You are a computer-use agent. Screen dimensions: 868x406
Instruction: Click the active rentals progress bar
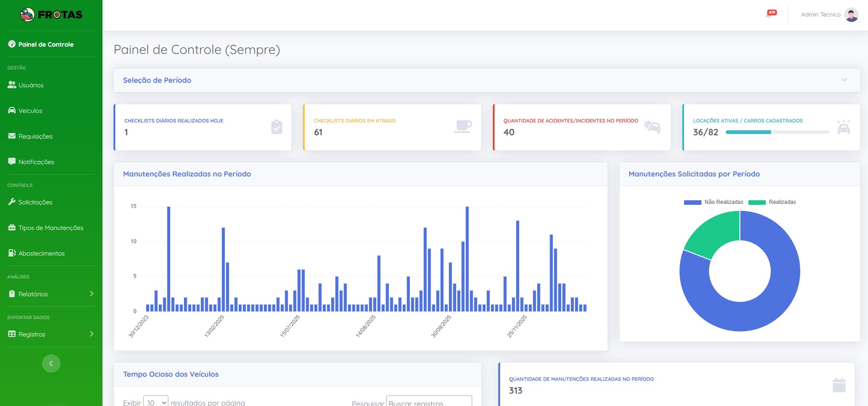pos(777,132)
